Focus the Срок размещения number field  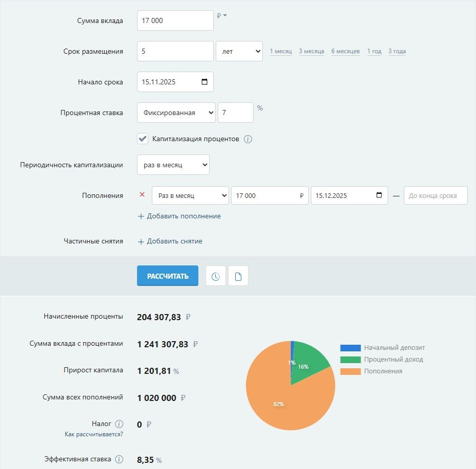click(x=175, y=51)
